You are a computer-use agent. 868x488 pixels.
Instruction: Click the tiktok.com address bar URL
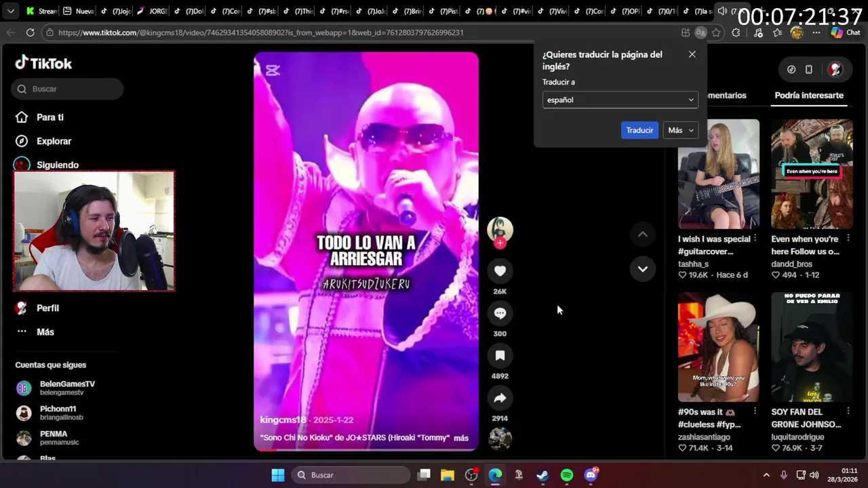point(260,33)
